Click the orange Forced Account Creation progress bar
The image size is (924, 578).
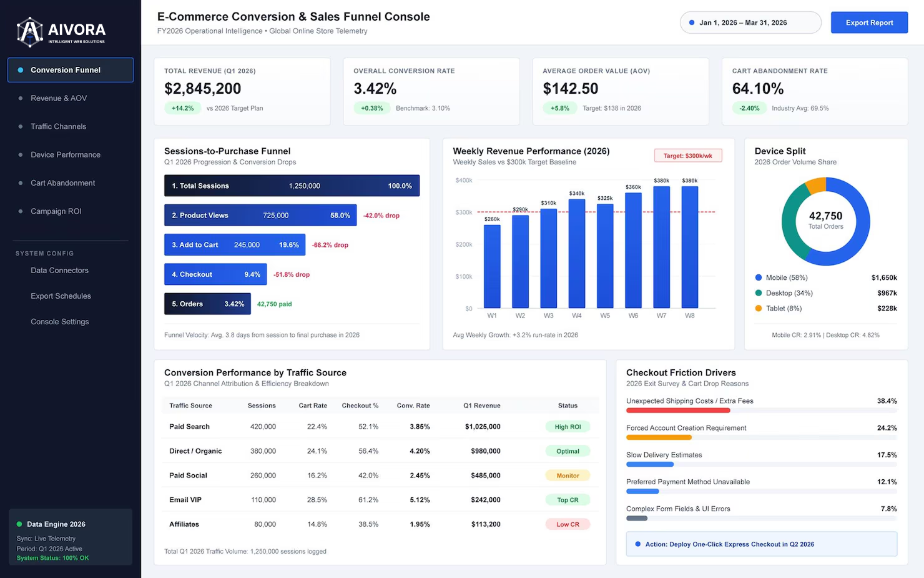pyautogui.click(x=659, y=437)
